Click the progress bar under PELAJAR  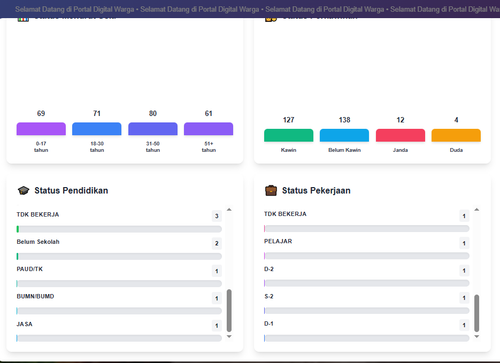367,256
